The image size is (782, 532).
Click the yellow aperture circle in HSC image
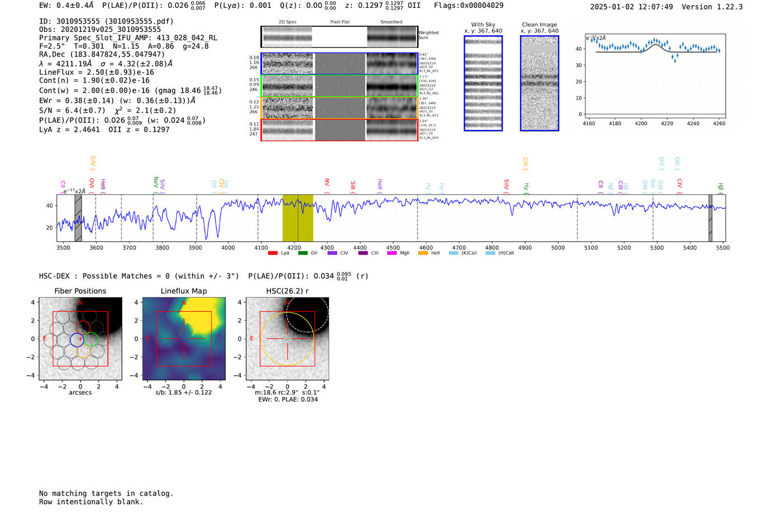click(x=287, y=339)
